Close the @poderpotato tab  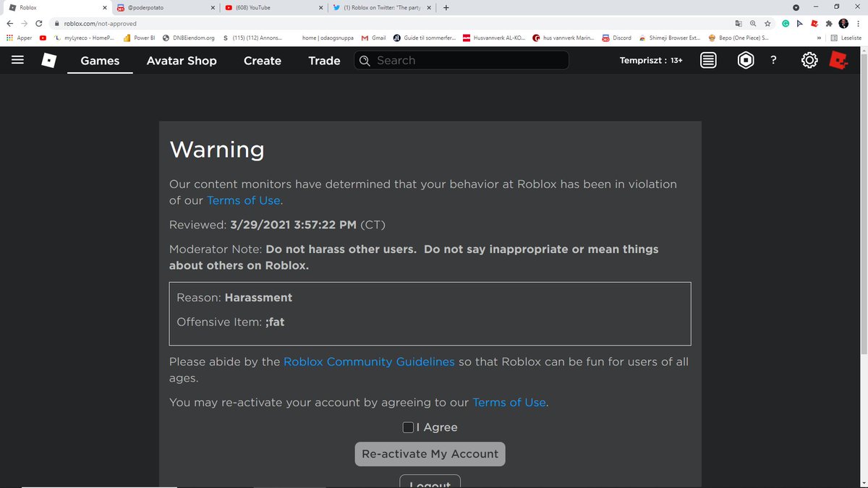click(213, 8)
